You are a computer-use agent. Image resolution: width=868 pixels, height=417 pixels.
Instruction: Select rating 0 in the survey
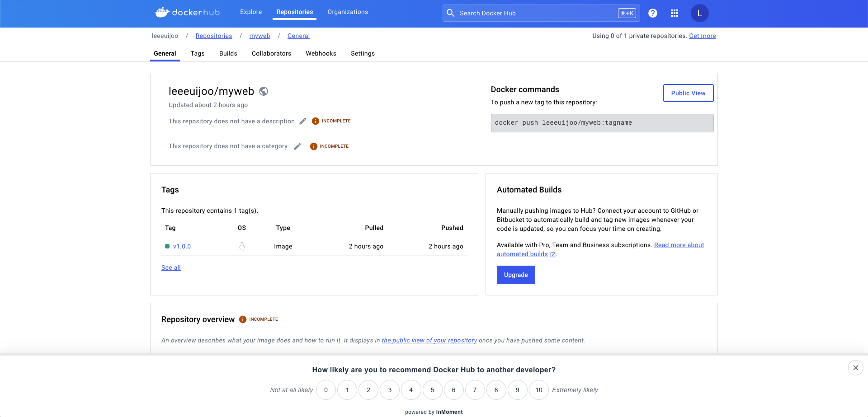point(326,390)
